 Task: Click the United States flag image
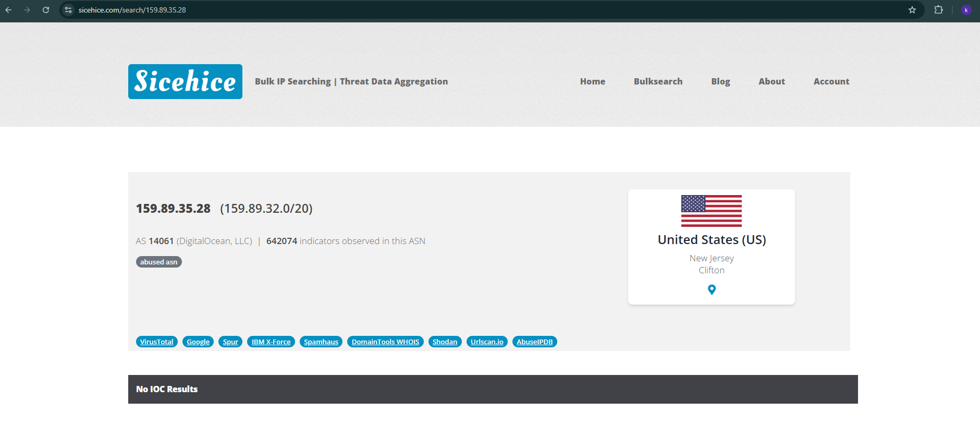(712, 211)
